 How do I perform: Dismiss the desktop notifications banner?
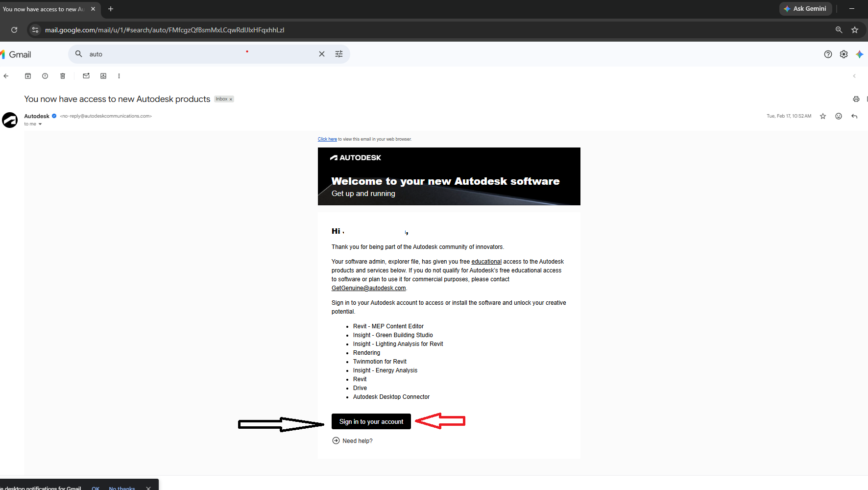(x=148, y=488)
